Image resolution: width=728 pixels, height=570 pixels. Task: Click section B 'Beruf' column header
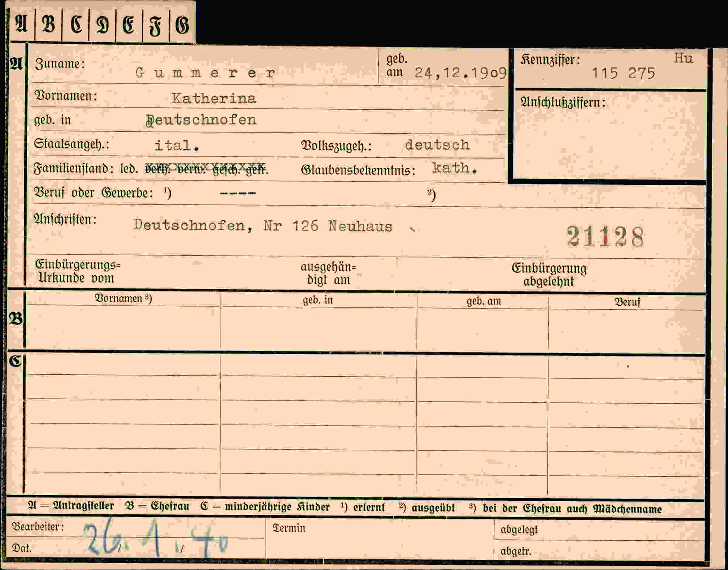click(627, 302)
